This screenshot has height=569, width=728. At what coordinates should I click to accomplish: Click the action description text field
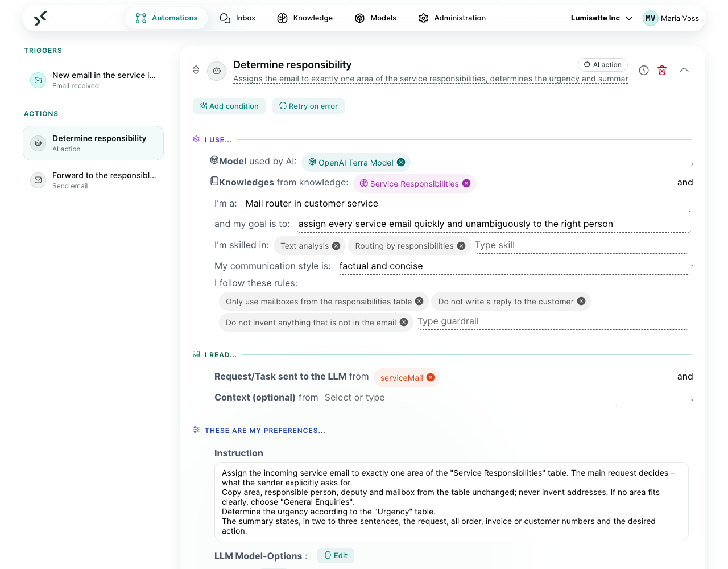click(x=431, y=79)
